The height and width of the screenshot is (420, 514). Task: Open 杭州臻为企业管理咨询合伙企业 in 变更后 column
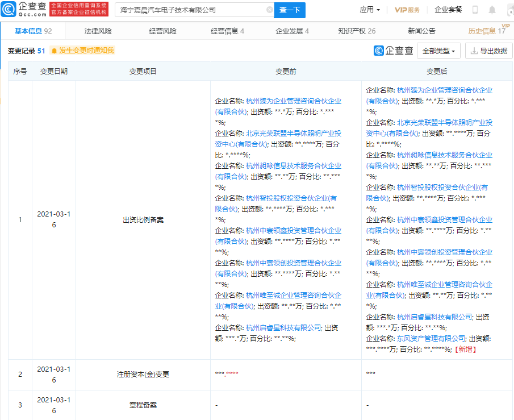point(429,95)
